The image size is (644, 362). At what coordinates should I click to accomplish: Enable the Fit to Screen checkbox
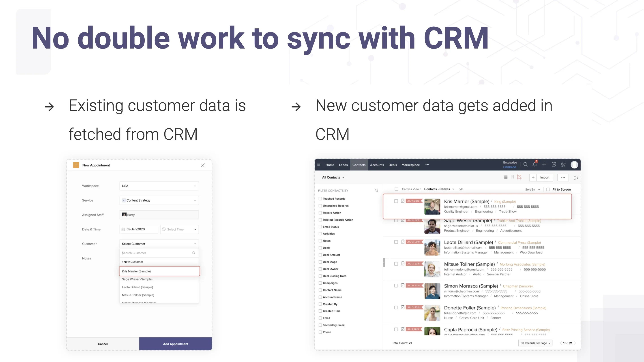[548, 189]
